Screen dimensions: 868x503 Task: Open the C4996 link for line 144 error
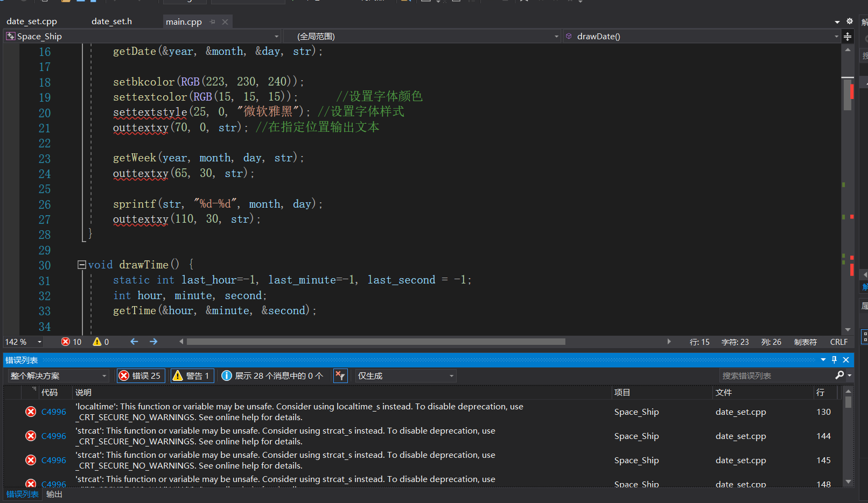click(54, 436)
